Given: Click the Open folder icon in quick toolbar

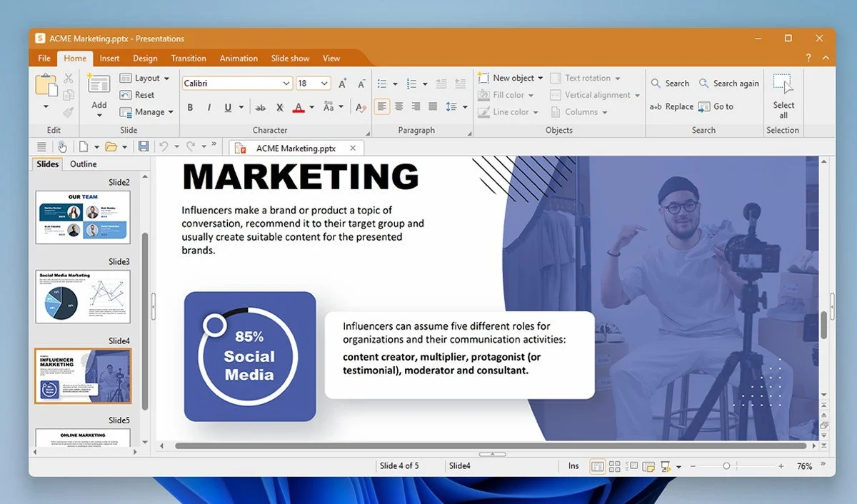Looking at the screenshot, I should click(x=111, y=147).
